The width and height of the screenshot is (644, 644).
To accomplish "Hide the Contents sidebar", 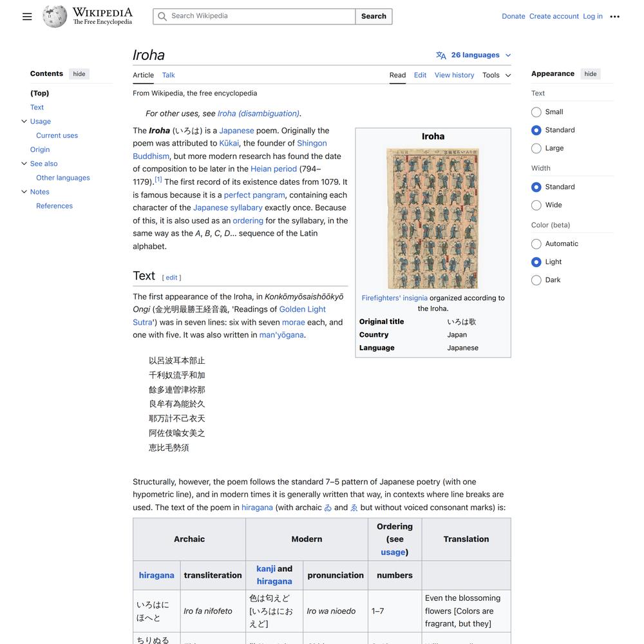I will (x=79, y=74).
